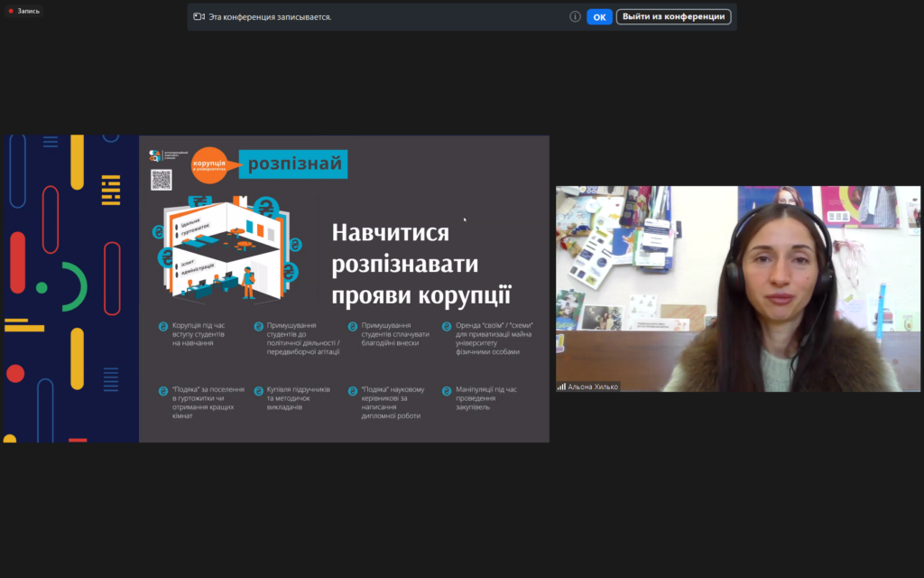Click the signal strength icon by Альона Хилько
This screenshot has height=578, width=924.
click(x=561, y=387)
